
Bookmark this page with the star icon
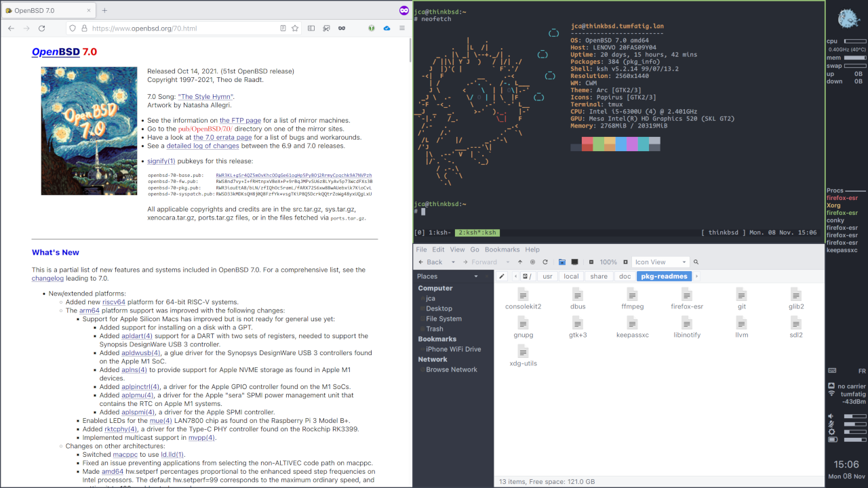click(295, 28)
